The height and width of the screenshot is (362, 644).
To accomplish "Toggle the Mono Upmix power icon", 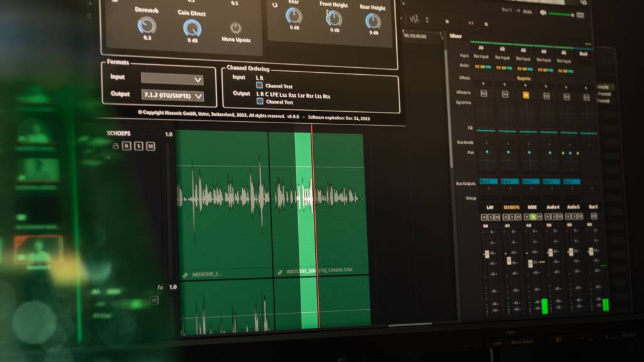I will [236, 28].
